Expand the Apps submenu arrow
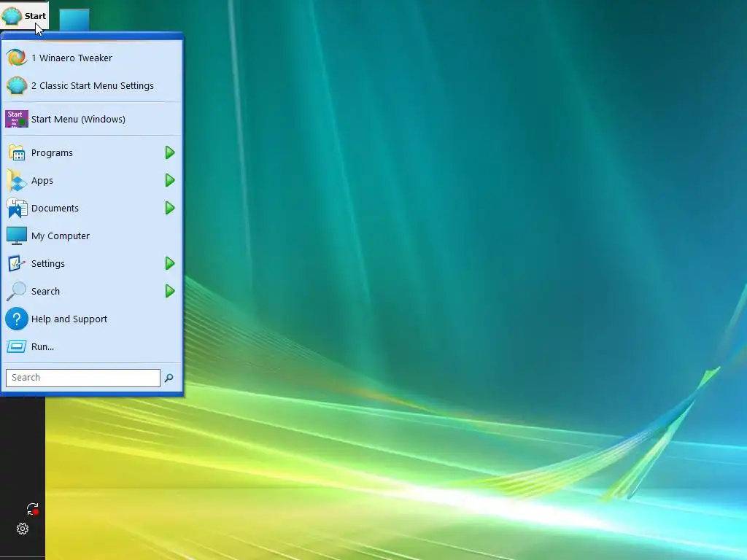Viewport: 747px width, 560px height. pos(170,181)
